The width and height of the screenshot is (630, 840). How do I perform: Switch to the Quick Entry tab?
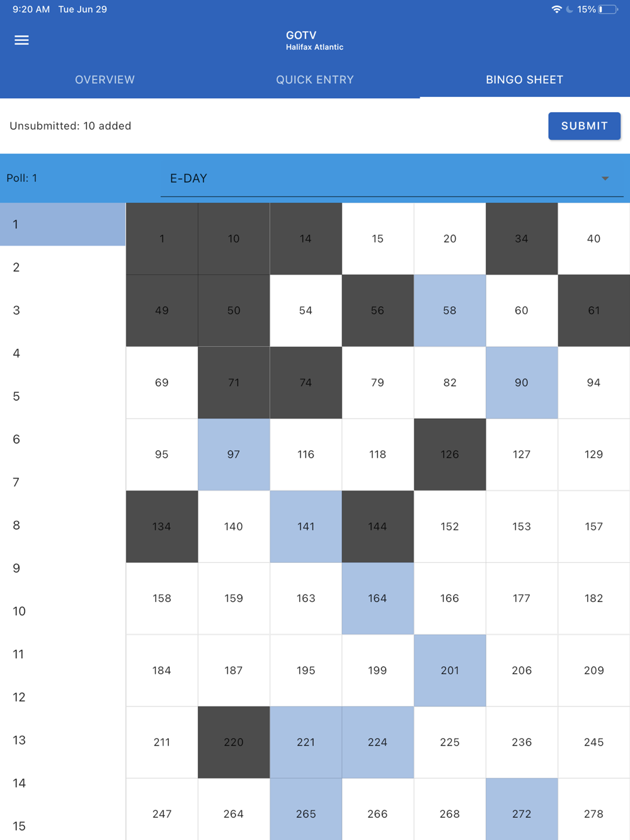coord(314,80)
